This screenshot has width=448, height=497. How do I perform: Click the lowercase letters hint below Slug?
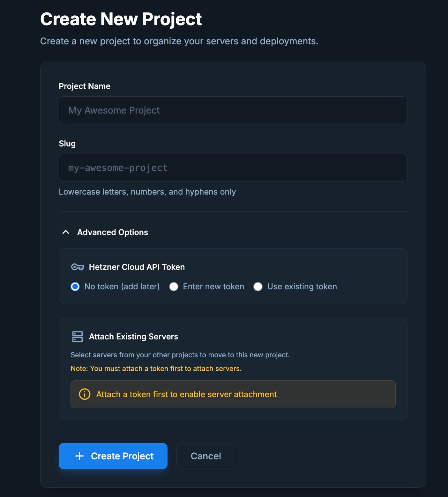(147, 192)
